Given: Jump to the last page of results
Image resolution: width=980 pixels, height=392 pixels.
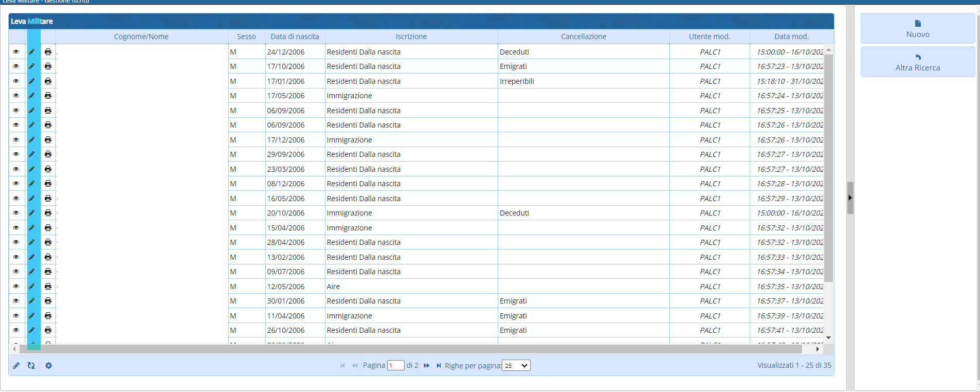Looking at the screenshot, I should (439, 365).
